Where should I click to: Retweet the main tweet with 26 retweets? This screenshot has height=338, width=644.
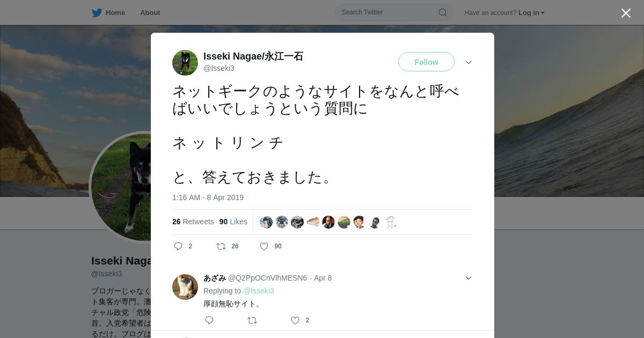pos(221,246)
